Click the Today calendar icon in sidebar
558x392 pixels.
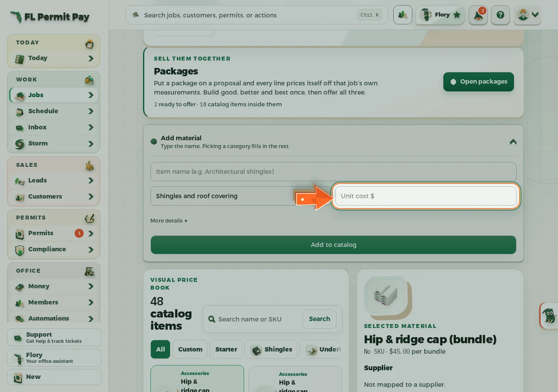pos(19,59)
